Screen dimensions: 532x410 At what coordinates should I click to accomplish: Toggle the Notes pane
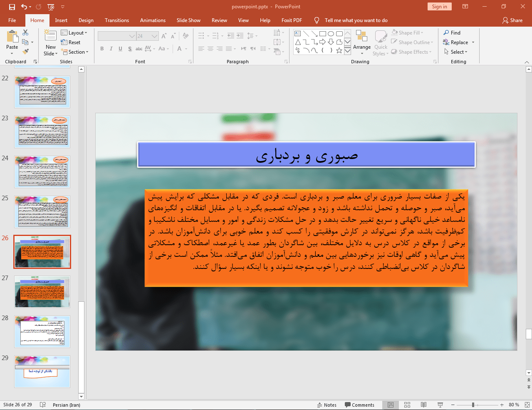pyautogui.click(x=327, y=405)
